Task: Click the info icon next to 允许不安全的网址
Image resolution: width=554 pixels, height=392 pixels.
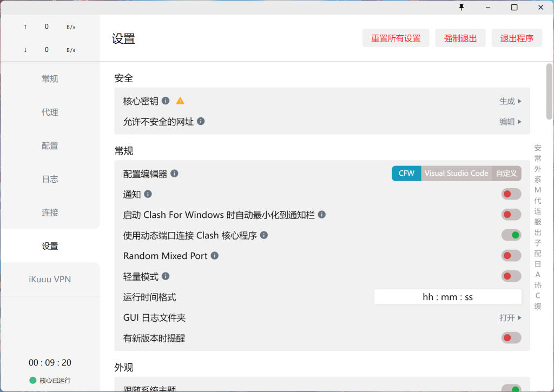Action: (201, 121)
